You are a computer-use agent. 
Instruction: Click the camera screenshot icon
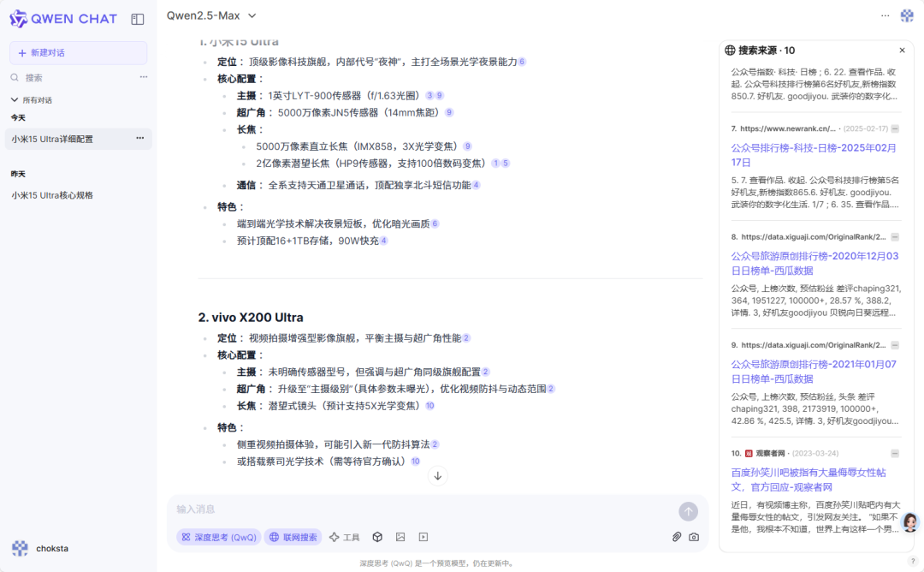point(694,537)
